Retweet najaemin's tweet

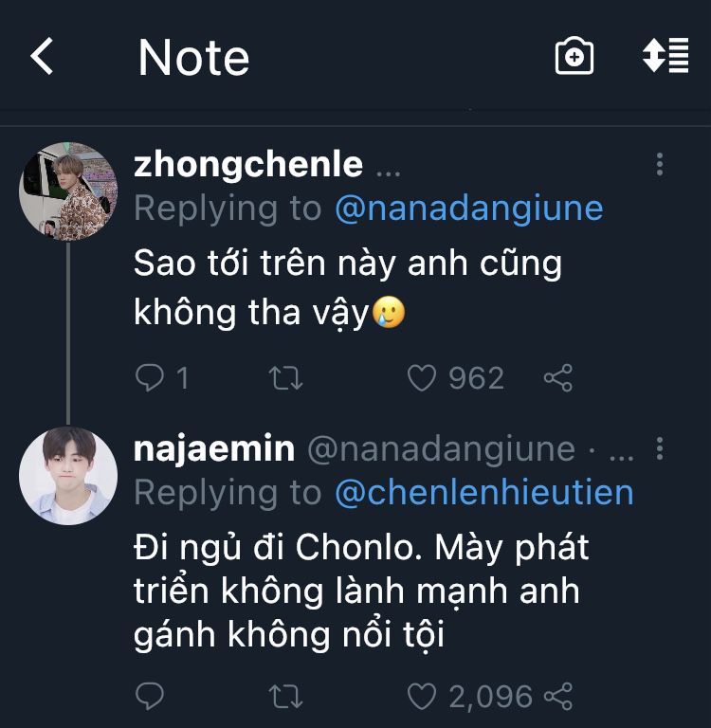pos(285,698)
